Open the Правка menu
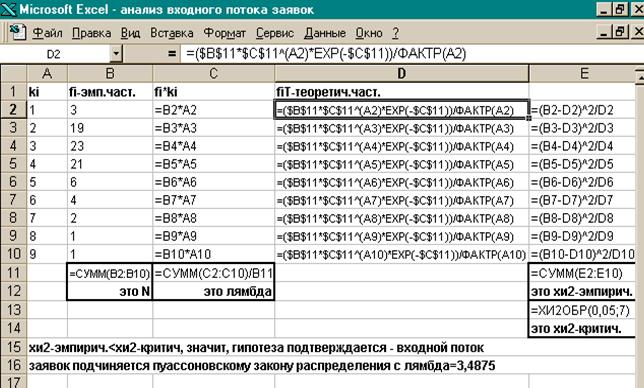This screenshot has width=644, height=388. (92, 33)
